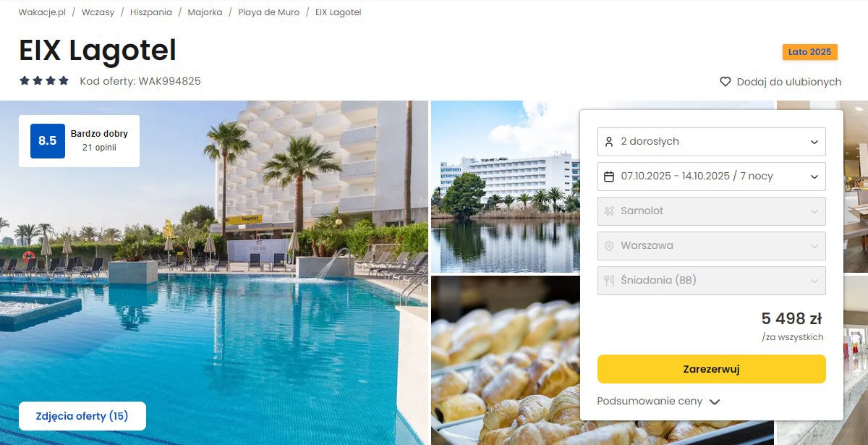
Task: Click the location pin beside Warszawa
Action: [609, 246]
